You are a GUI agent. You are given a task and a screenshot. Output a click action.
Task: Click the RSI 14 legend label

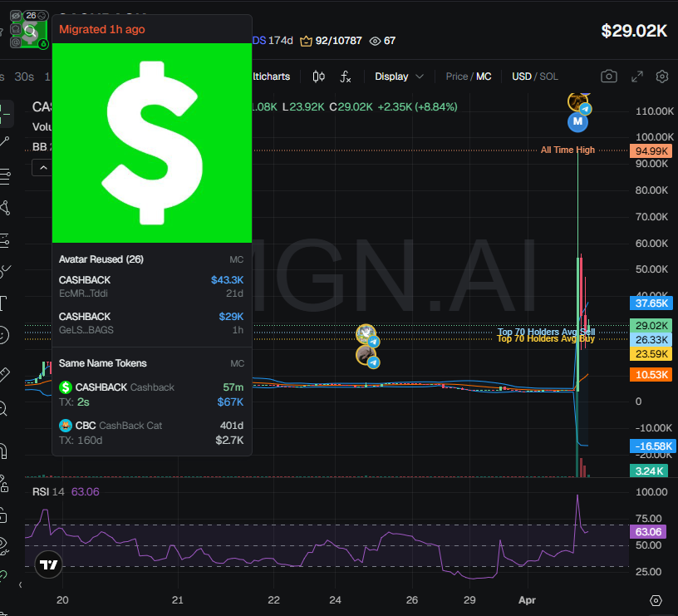pos(48,492)
